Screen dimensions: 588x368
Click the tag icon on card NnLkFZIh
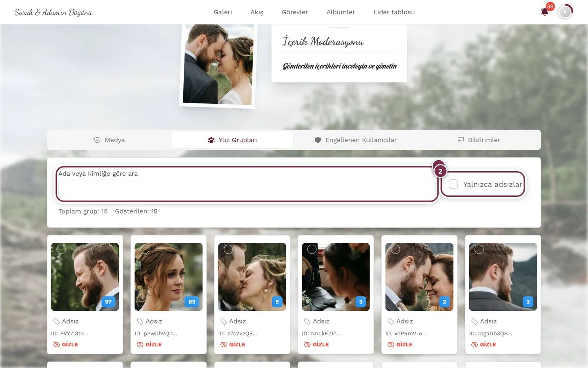tap(307, 321)
